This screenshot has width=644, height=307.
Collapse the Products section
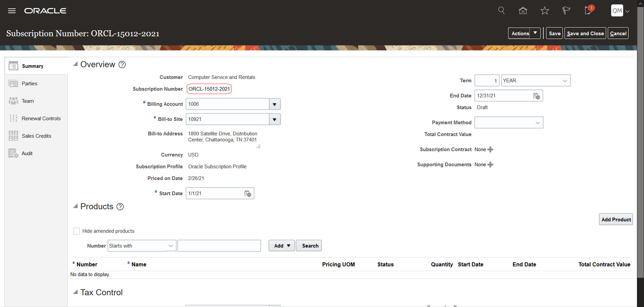(x=75, y=206)
